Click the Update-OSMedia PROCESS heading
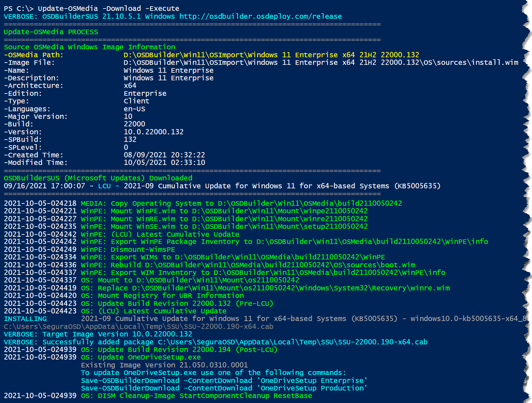This screenshot has height=403, width=532. point(51,31)
